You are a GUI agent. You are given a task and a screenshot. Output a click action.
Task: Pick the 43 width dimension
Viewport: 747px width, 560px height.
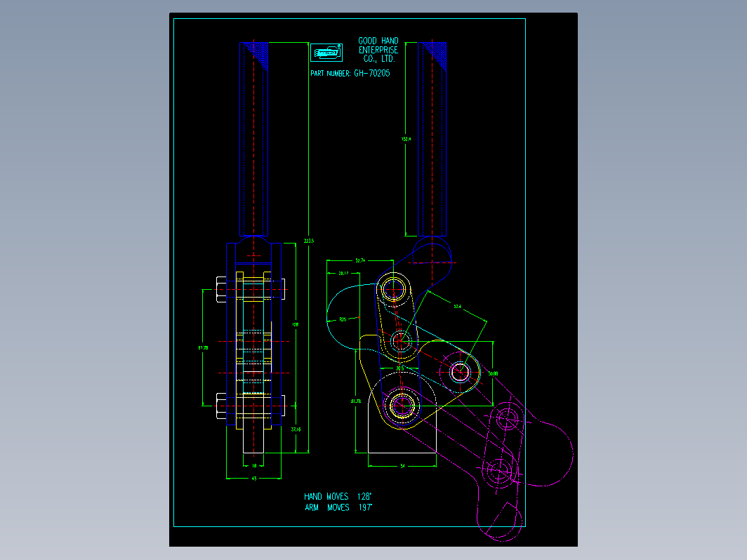254,479
